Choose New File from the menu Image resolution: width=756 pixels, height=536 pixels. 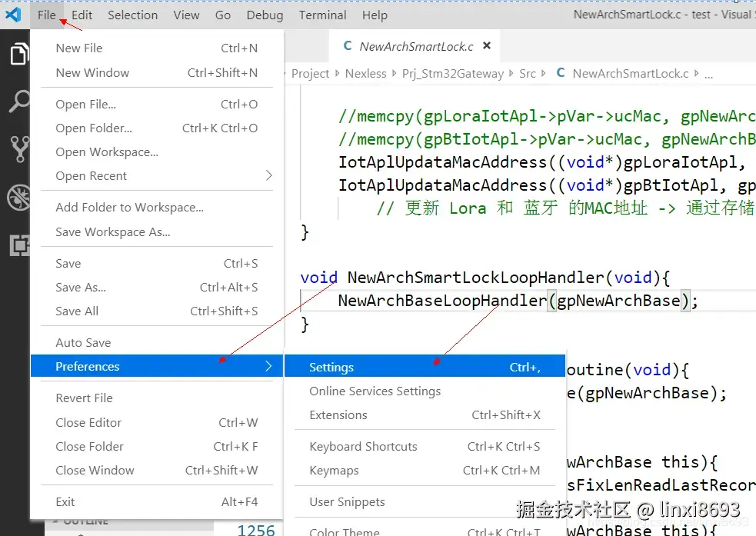(x=157, y=48)
